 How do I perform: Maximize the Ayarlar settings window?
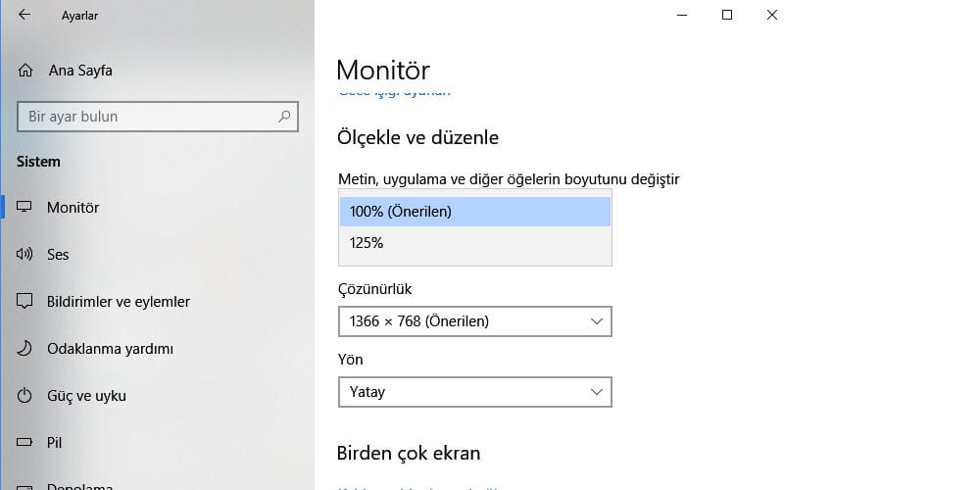[727, 15]
